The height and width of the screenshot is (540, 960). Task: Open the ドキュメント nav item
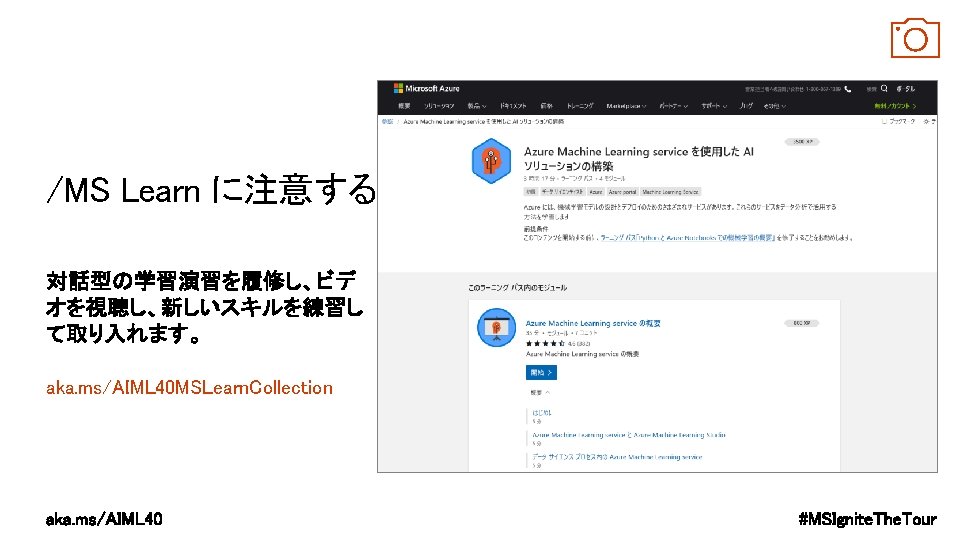(513, 106)
